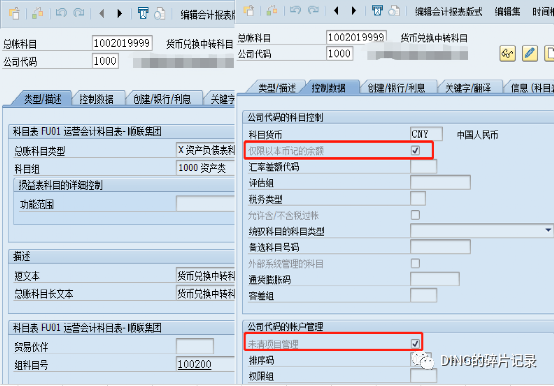Click 科目货币 field containing CNY

point(426,134)
